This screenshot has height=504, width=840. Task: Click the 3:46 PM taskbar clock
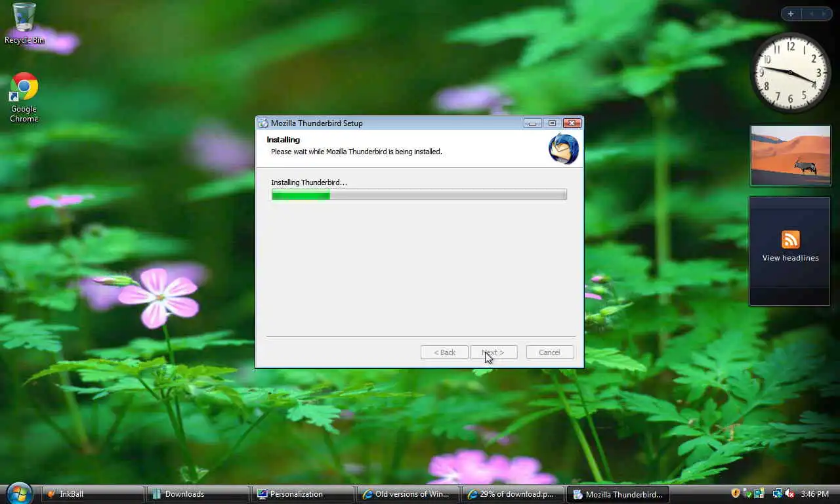coord(814,494)
